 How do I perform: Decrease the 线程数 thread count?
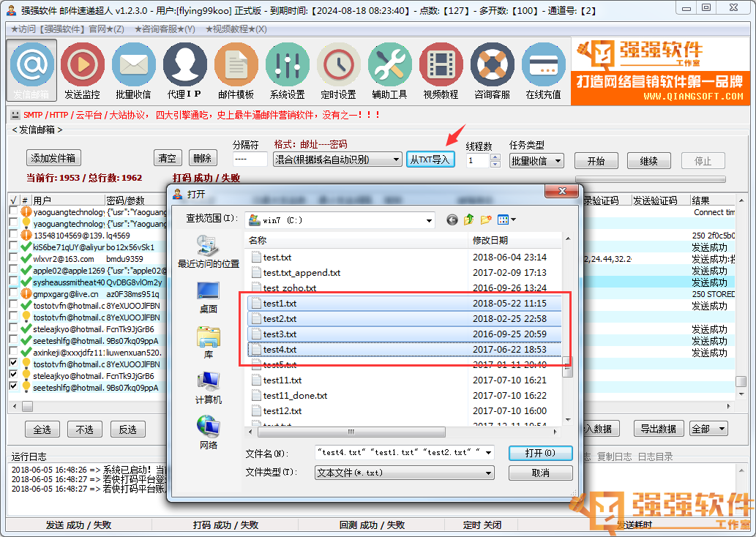495,164
